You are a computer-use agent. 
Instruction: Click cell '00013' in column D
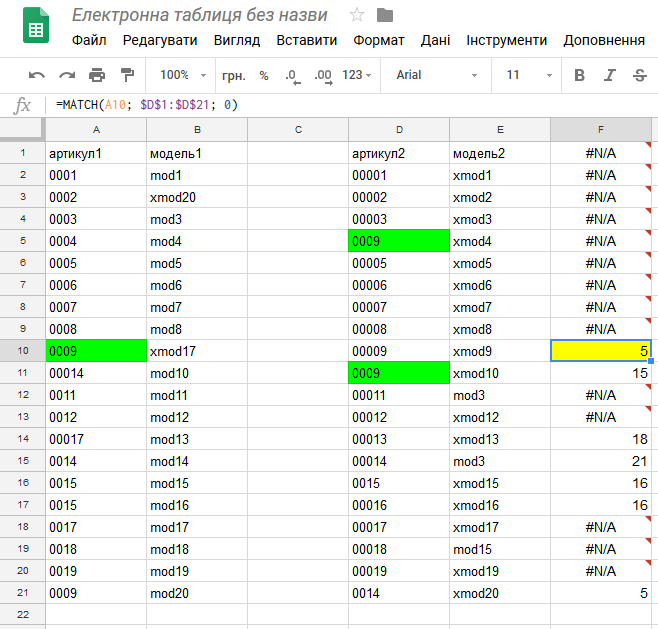coord(399,439)
